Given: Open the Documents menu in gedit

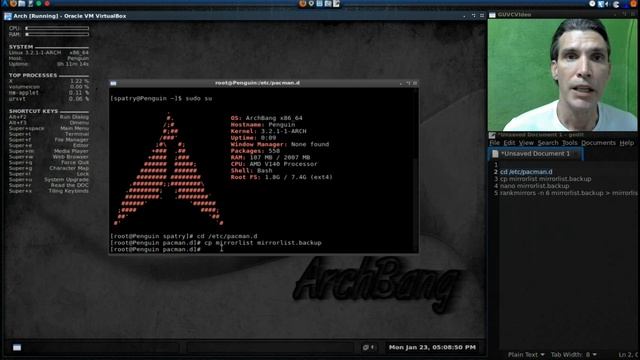Looking at the screenshot, I should click(598, 143).
